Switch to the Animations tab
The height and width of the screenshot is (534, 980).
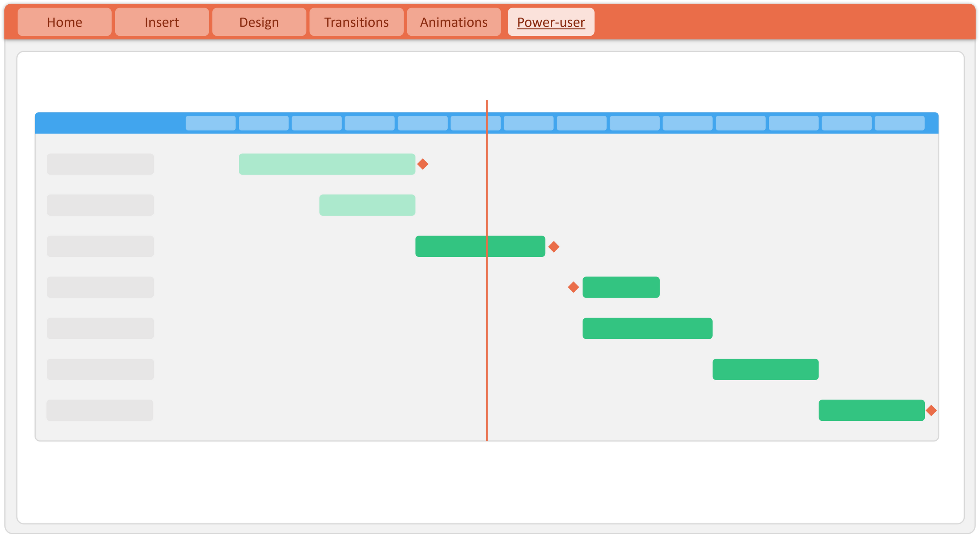click(454, 22)
